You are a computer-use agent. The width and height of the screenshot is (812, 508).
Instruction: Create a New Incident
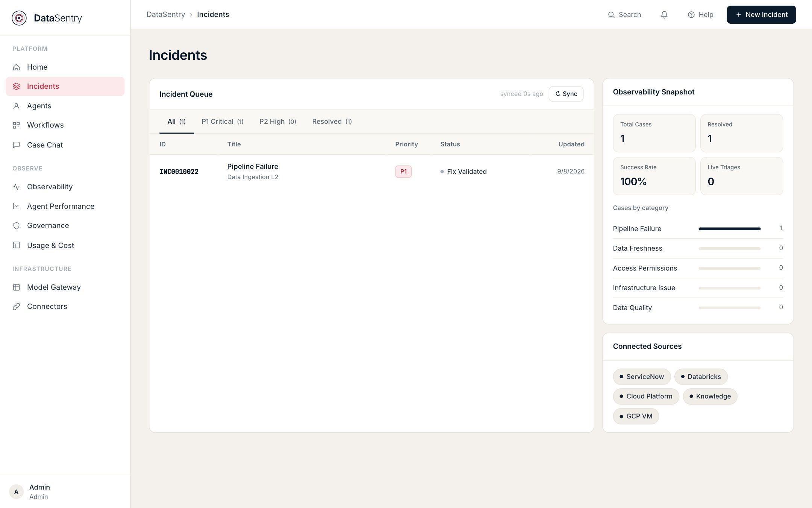(761, 15)
